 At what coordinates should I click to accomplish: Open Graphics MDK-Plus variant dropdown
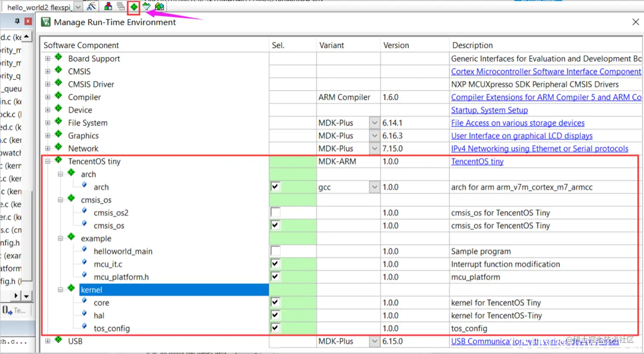click(x=374, y=136)
